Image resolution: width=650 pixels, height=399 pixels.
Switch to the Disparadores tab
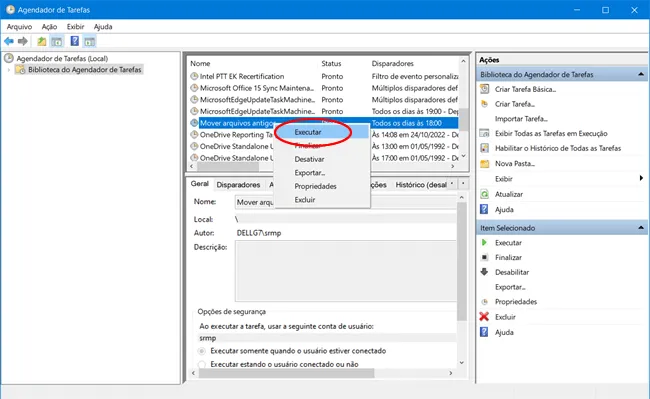coord(238,185)
